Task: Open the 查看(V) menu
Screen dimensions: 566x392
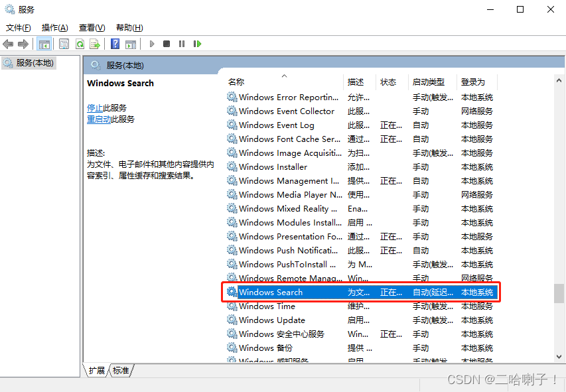Action: tap(92, 28)
